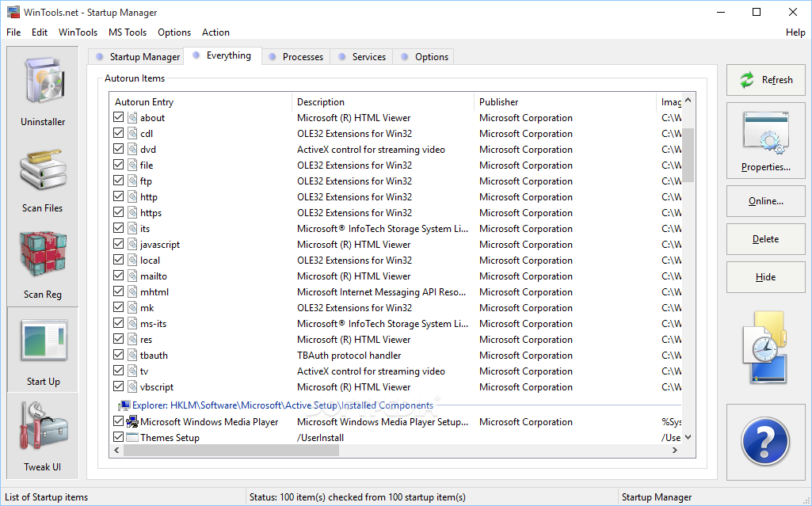
Task: Open the Action menu
Action: point(215,32)
